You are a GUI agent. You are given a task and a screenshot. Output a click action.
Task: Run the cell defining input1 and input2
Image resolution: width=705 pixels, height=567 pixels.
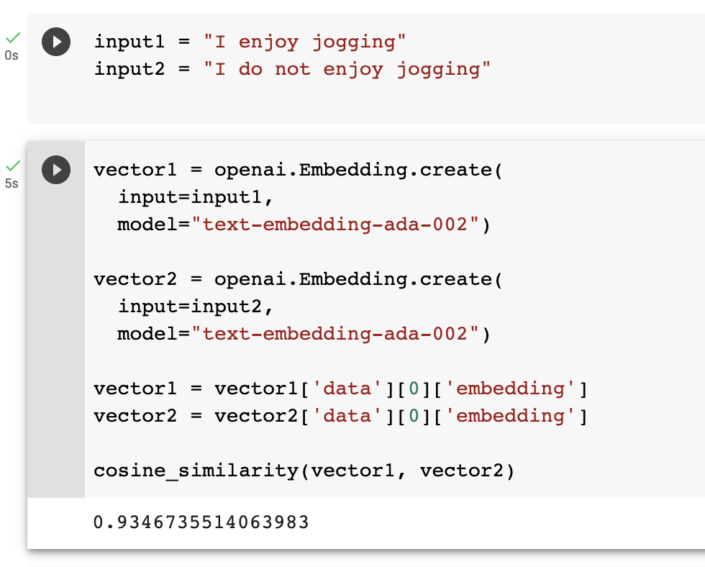(56, 42)
